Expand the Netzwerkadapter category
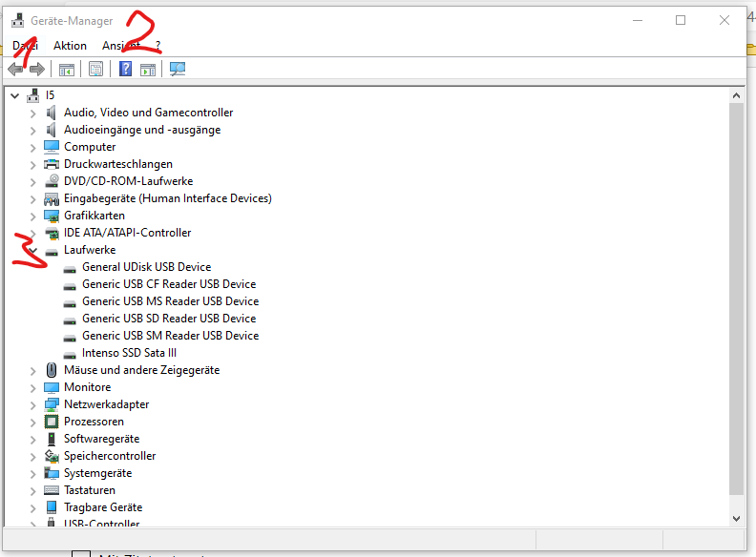 point(32,405)
